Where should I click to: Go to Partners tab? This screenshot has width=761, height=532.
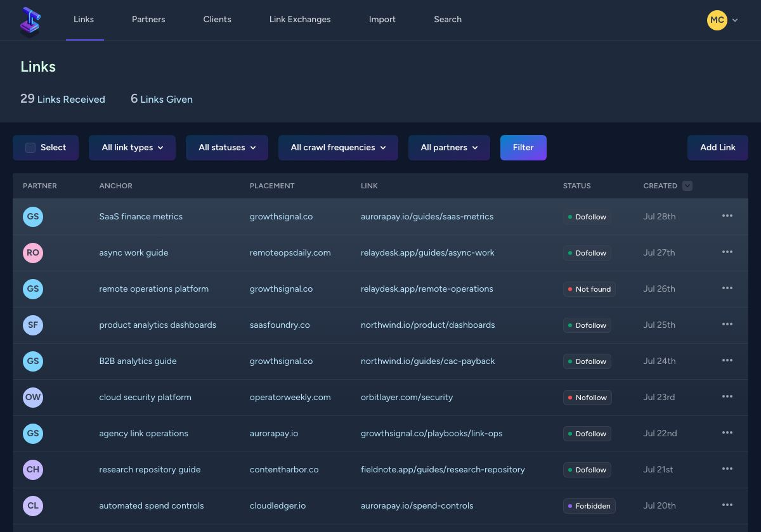tap(148, 20)
